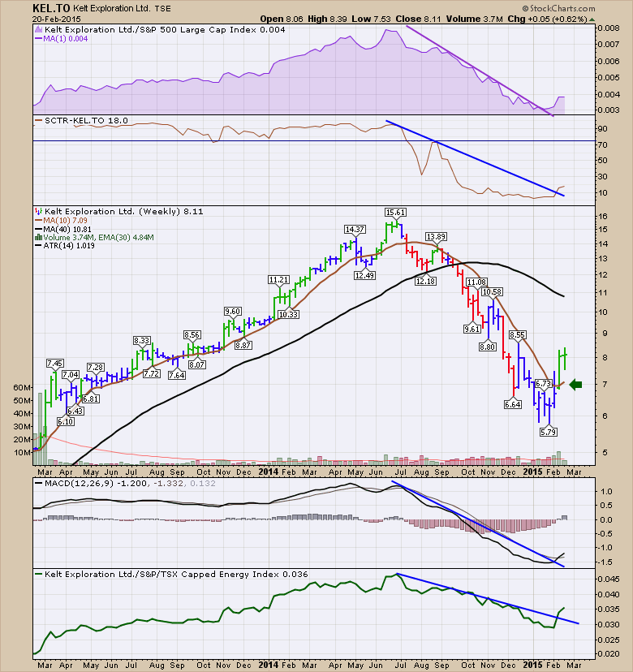Image resolution: width=633 pixels, height=672 pixels.
Task: Click the Volume 3.7M header value
Action: click(475, 19)
